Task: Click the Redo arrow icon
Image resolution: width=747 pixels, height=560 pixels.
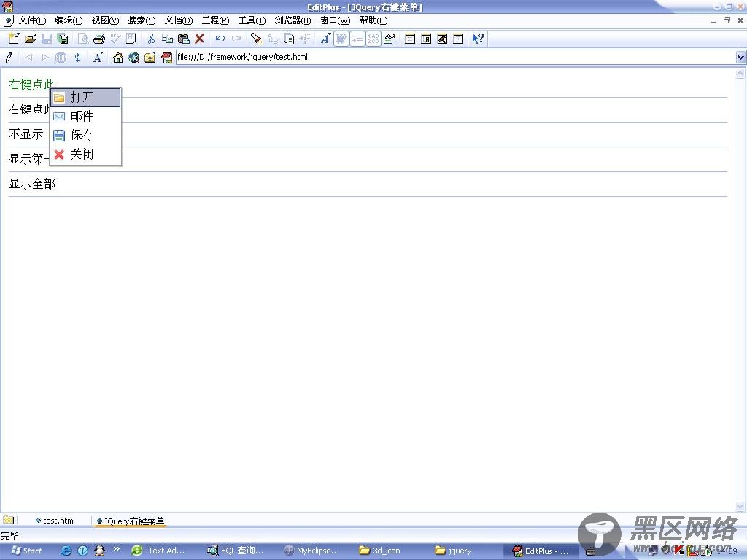Action: coord(236,39)
